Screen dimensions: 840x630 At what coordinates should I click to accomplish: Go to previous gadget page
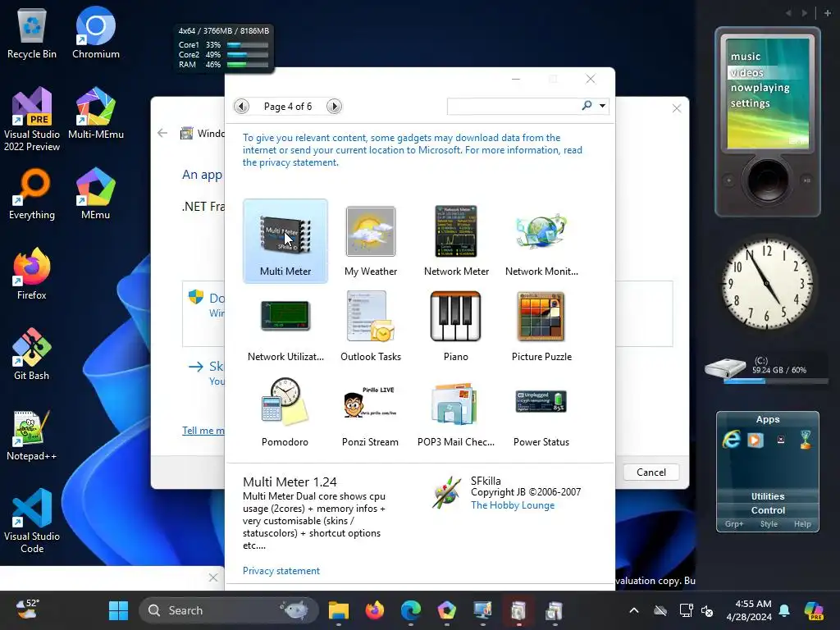click(242, 106)
